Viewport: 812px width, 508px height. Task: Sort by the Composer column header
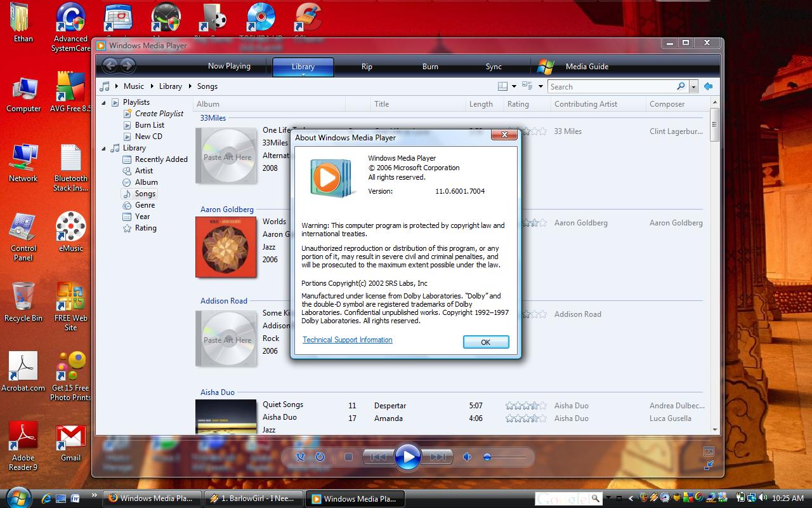point(676,104)
